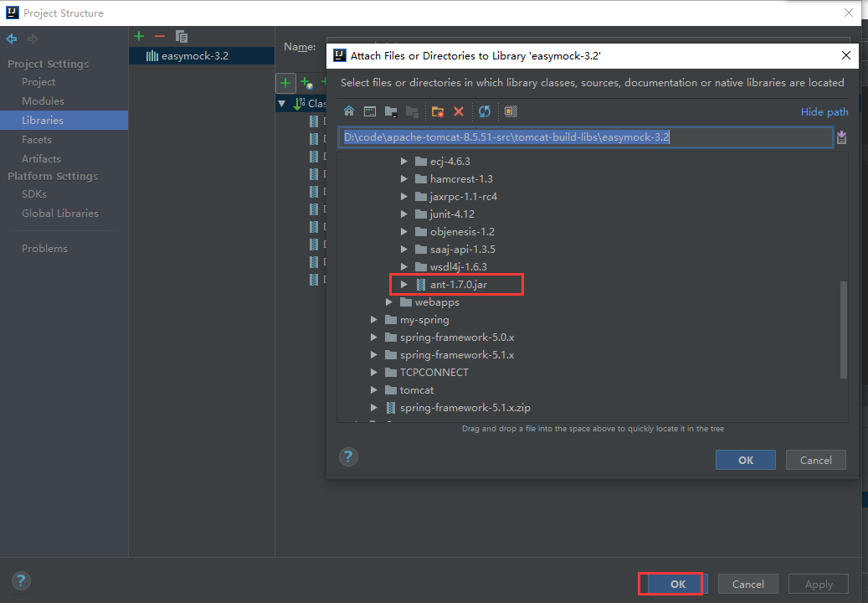Create a new folder in file chooser
Screen dimensions: 868x603
437,111
